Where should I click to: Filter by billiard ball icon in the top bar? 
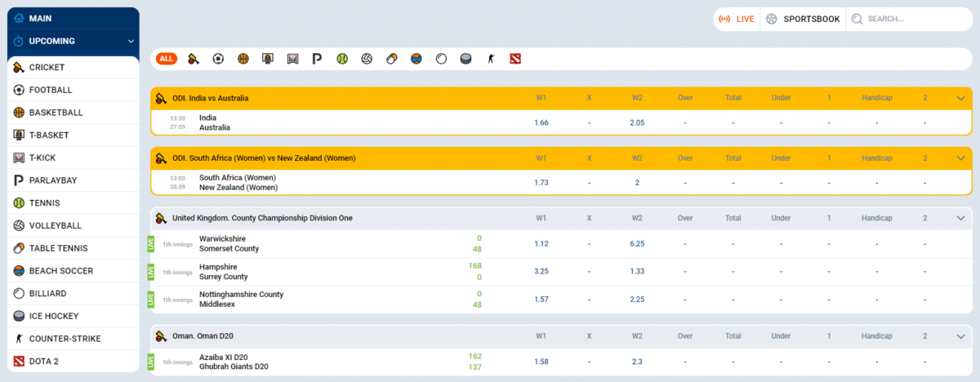click(x=441, y=59)
